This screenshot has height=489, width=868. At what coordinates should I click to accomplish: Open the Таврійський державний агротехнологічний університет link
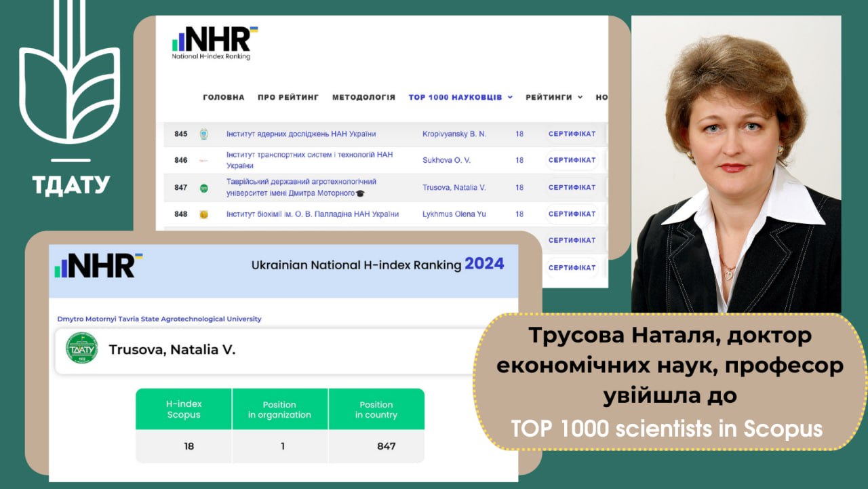pos(302,188)
